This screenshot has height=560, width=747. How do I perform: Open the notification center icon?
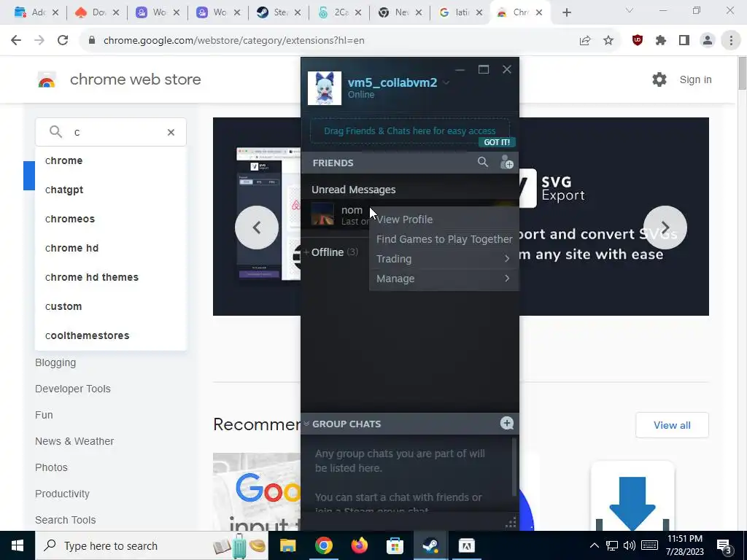click(x=724, y=546)
